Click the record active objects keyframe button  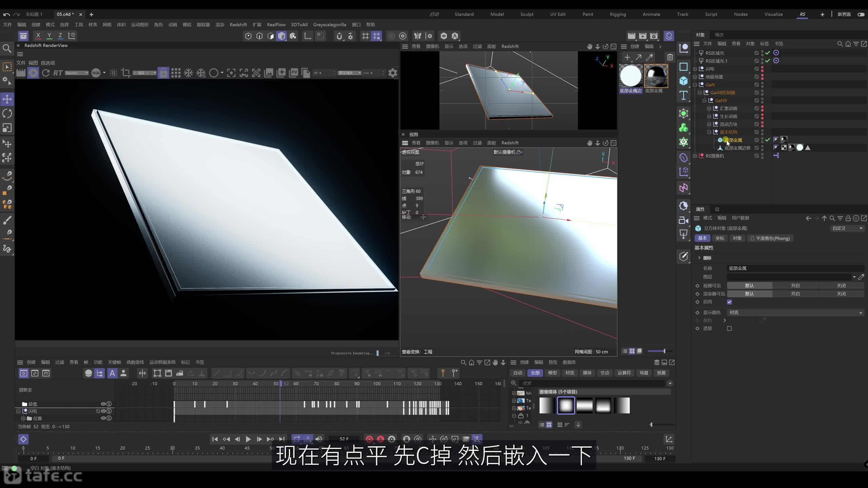(x=369, y=439)
